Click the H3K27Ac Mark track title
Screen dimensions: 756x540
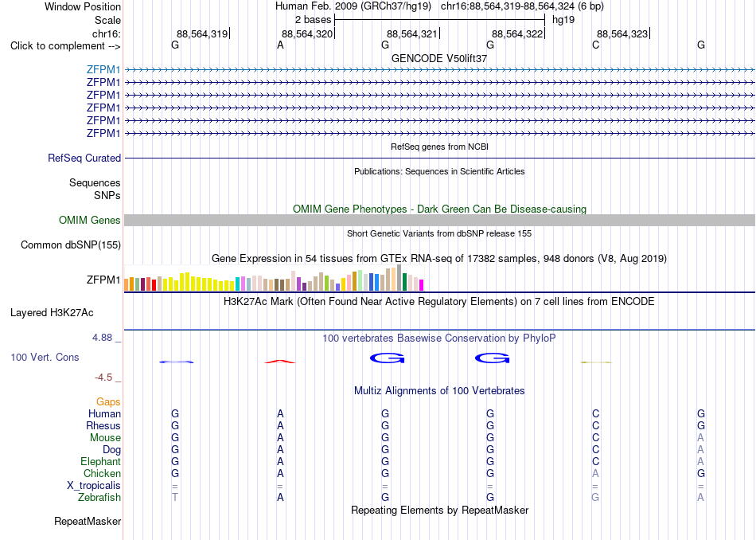[x=439, y=302]
